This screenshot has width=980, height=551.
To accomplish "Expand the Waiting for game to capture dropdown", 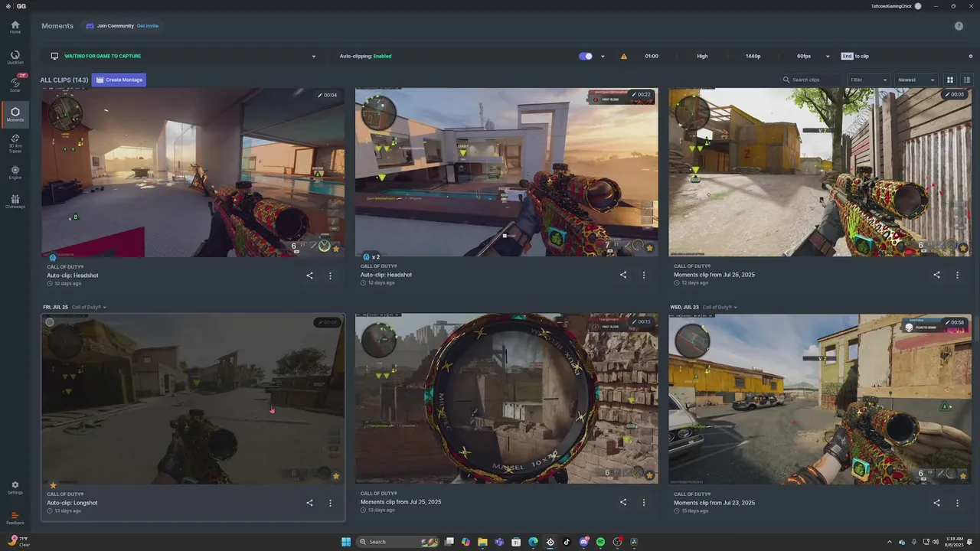I will point(313,56).
